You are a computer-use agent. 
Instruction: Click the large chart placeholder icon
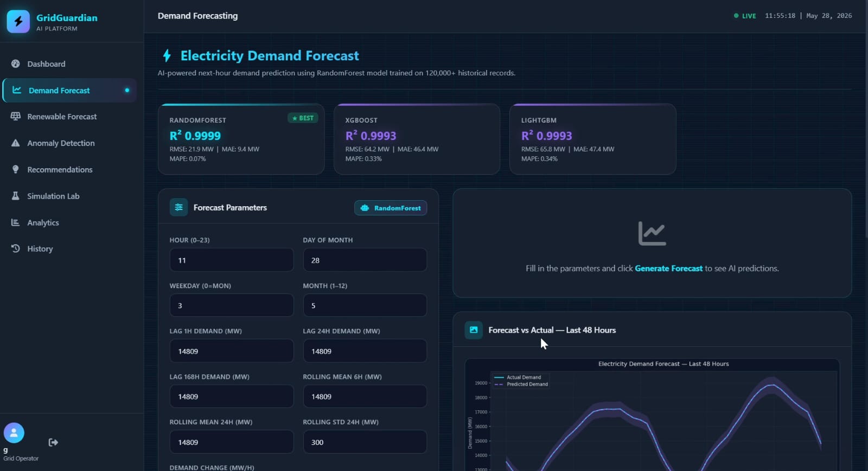[652, 233]
